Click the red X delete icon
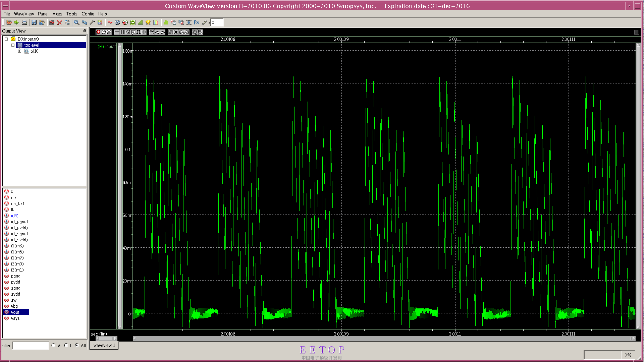 pos(59,22)
